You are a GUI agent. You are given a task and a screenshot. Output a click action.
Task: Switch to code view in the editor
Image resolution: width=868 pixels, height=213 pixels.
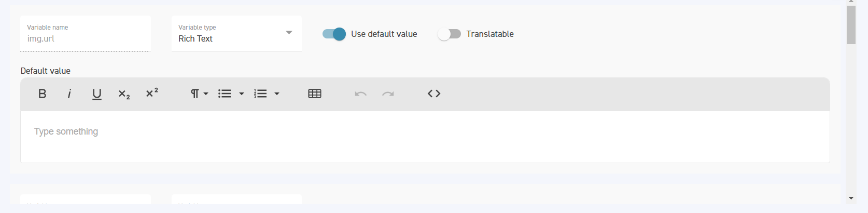tap(434, 94)
